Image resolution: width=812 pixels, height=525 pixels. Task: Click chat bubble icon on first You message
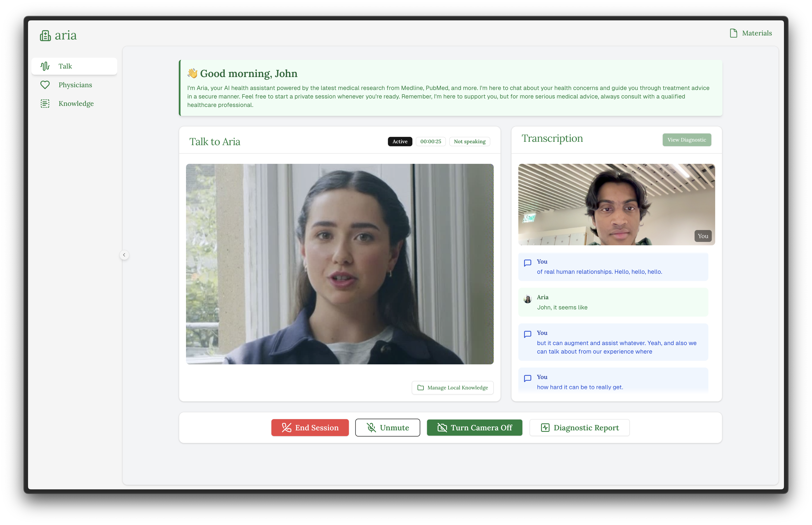528,263
